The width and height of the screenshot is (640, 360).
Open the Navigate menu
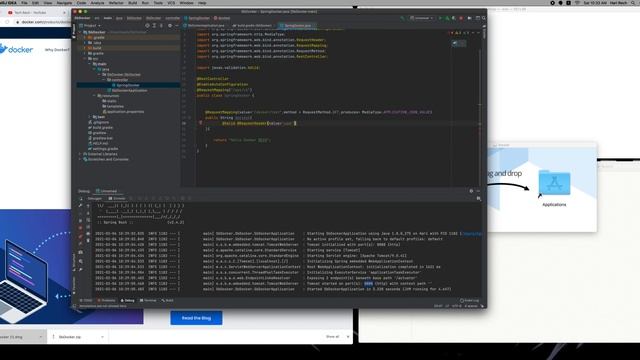click(x=64, y=3)
